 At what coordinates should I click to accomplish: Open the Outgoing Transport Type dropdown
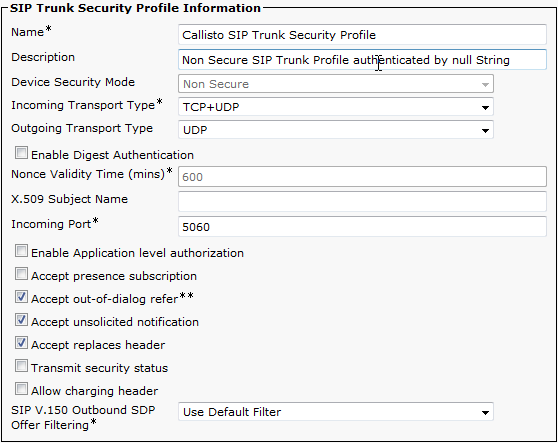point(336,130)
